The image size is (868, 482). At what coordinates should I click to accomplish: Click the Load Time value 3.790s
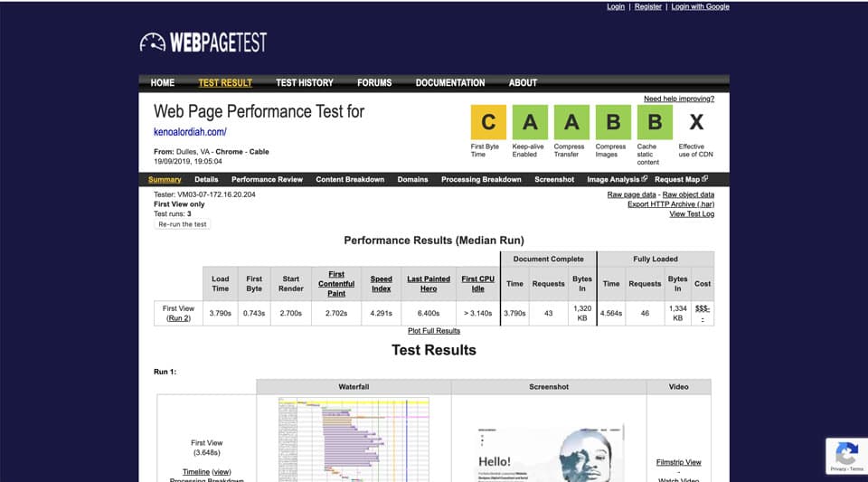coord(220,313)
